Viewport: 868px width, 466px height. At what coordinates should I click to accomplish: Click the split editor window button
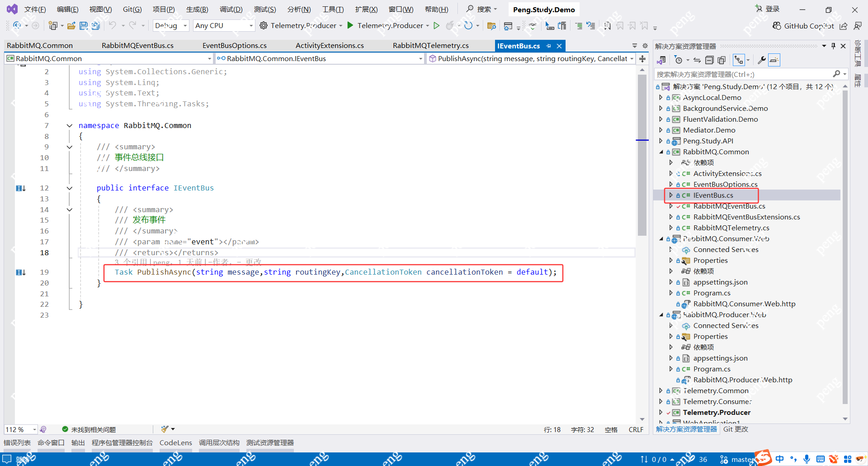click(x=642, y=58)
